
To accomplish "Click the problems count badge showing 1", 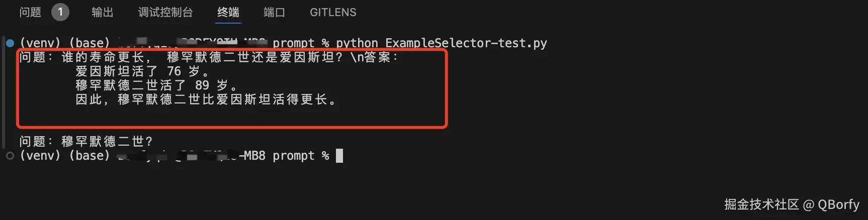I will tap(60, 12).
